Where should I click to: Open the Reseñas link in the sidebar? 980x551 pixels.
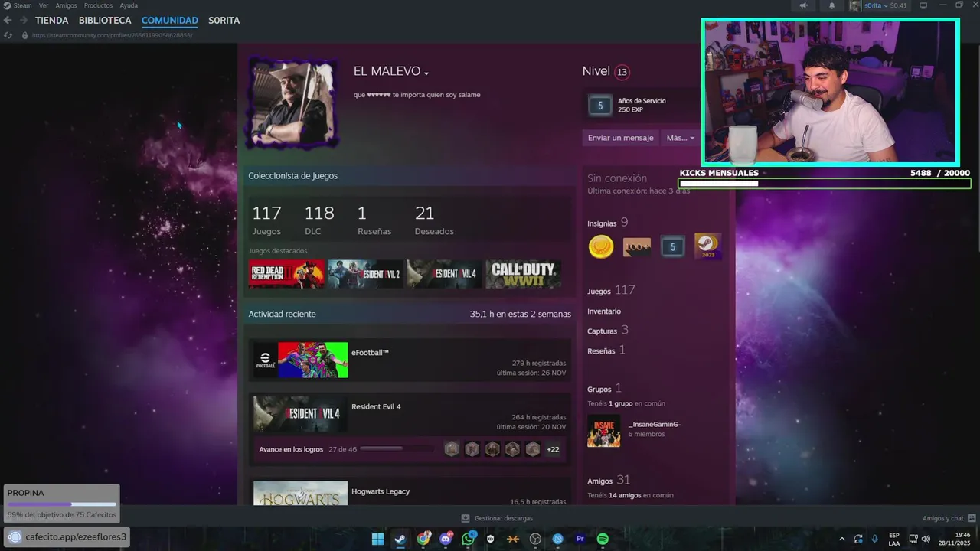point(601,351)
